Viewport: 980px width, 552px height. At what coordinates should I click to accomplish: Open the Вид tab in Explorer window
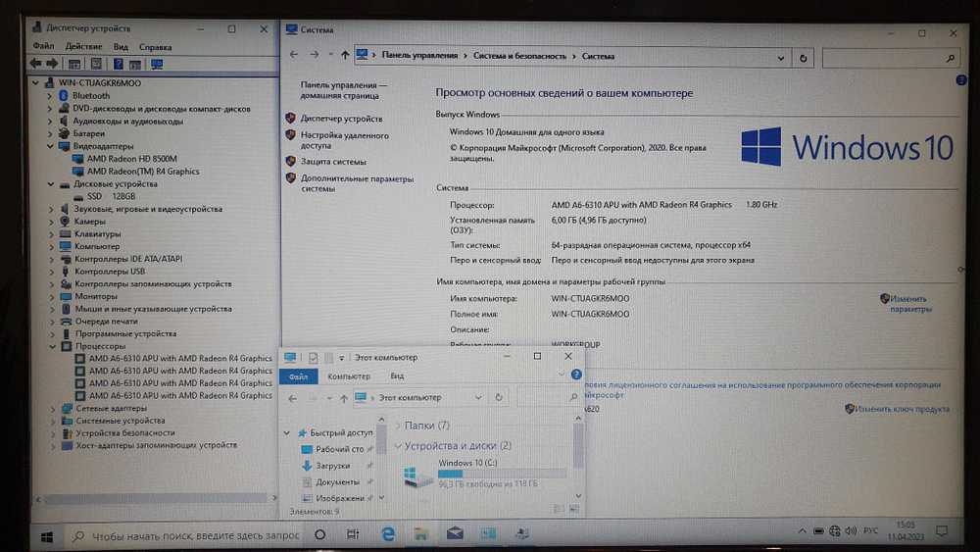click(x=397, y=376)
